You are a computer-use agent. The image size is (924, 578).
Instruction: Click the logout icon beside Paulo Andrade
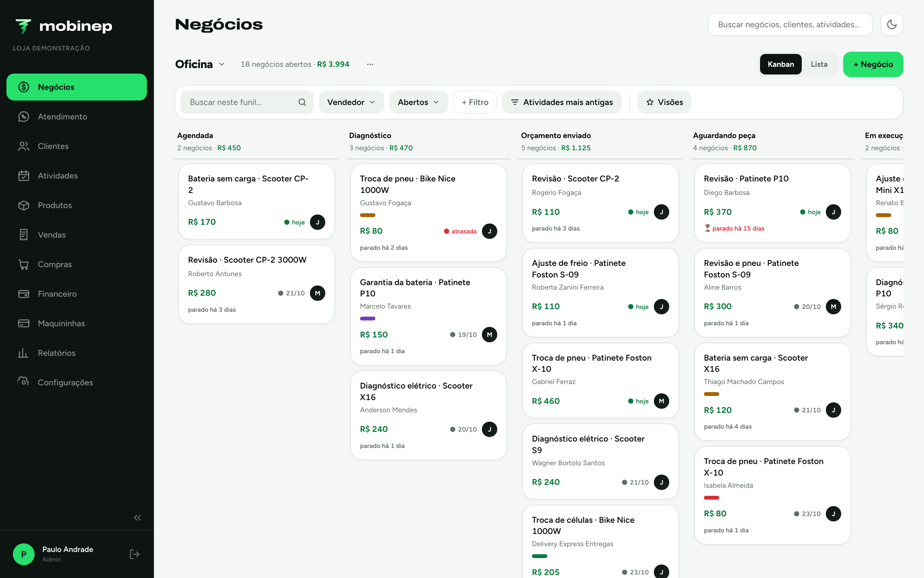coord(134,554)
